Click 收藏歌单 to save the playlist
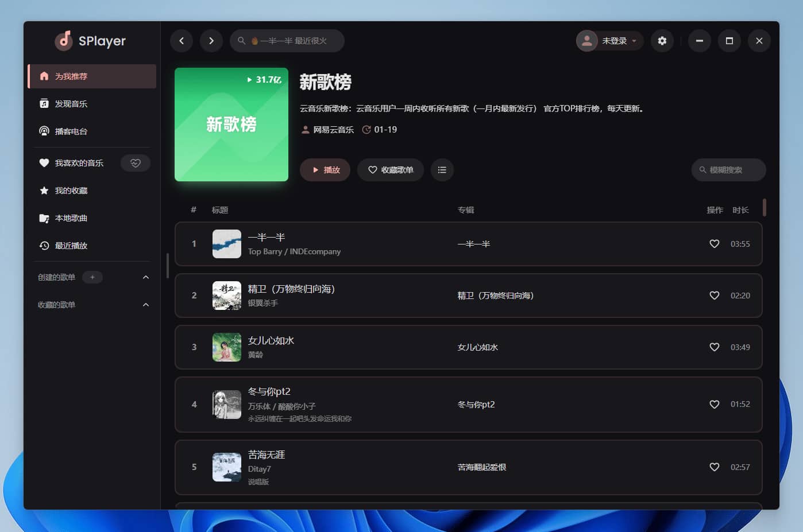803x532 pixels. point(391,170)
